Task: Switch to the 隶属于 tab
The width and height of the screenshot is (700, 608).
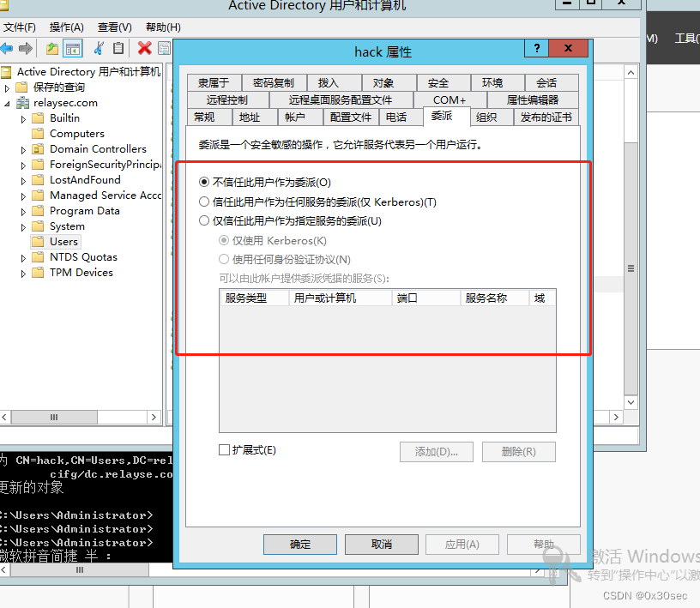Action: coord(214,83)
